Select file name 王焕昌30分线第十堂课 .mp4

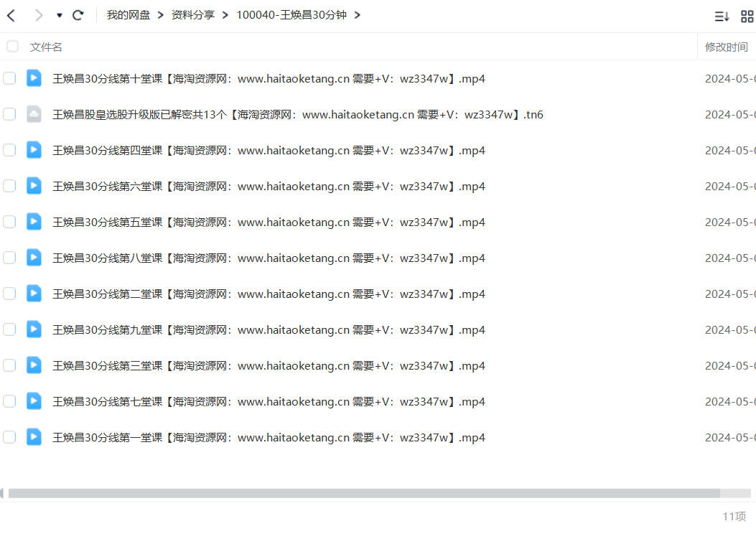(x=269, y=78)
